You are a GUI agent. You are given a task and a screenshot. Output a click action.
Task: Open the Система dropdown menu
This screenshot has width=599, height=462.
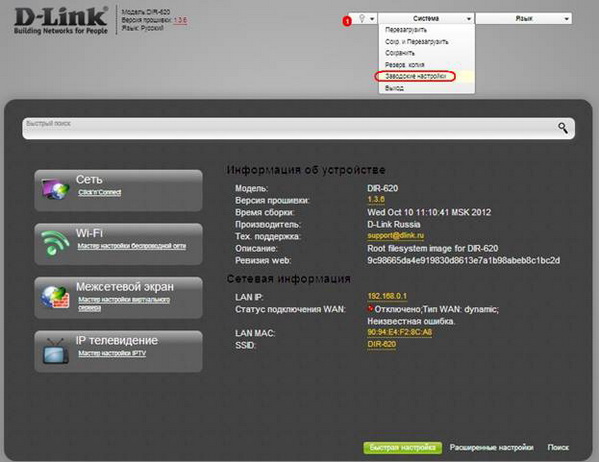(426, 18)
